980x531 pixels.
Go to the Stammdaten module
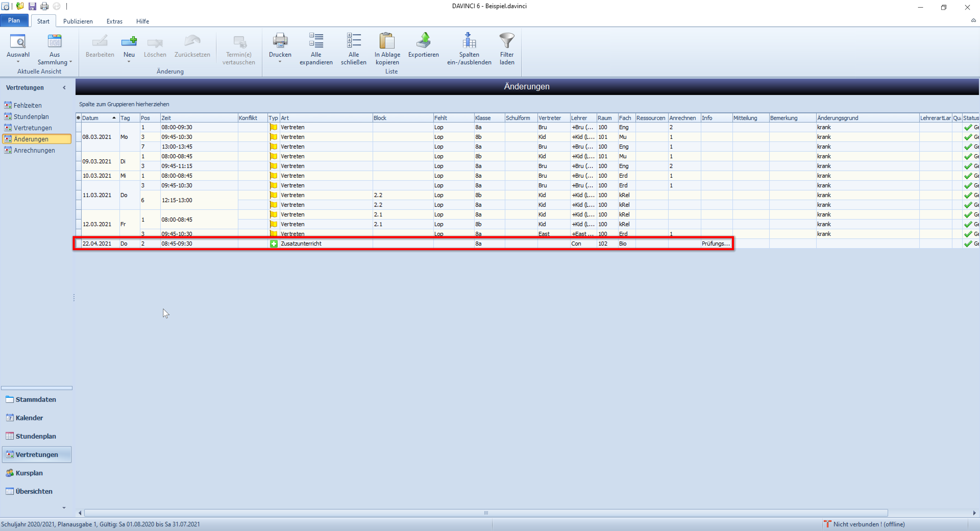click(36, 400)
